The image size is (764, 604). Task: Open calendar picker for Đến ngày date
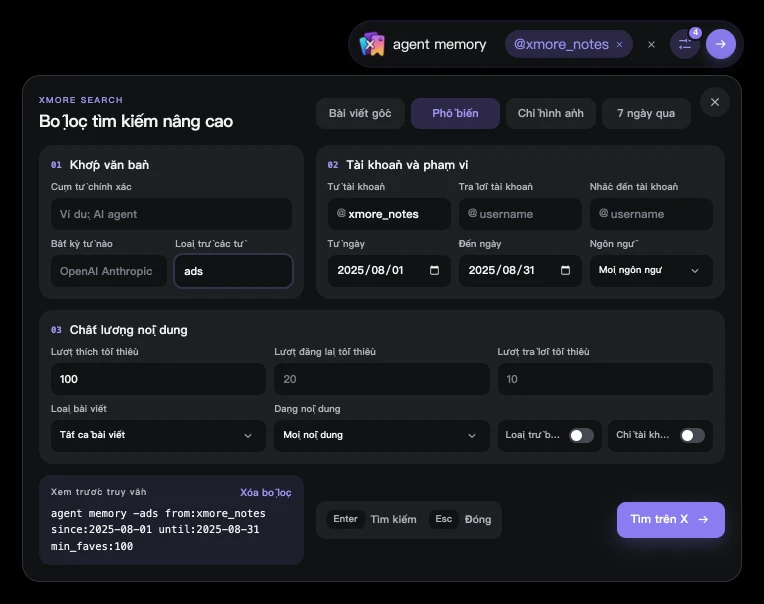pyautogui.click(x=565, y=270)
